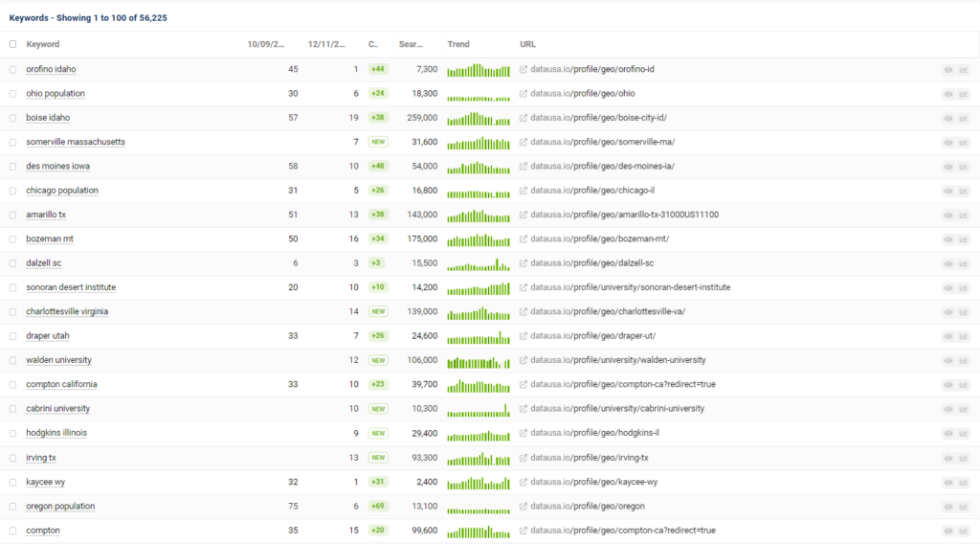Click the URL column header

[x=527, y=44]
